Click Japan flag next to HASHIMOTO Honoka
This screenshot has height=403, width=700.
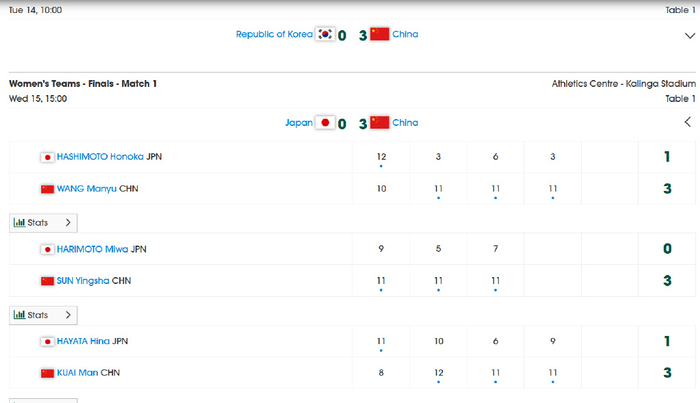coord(47,157)
